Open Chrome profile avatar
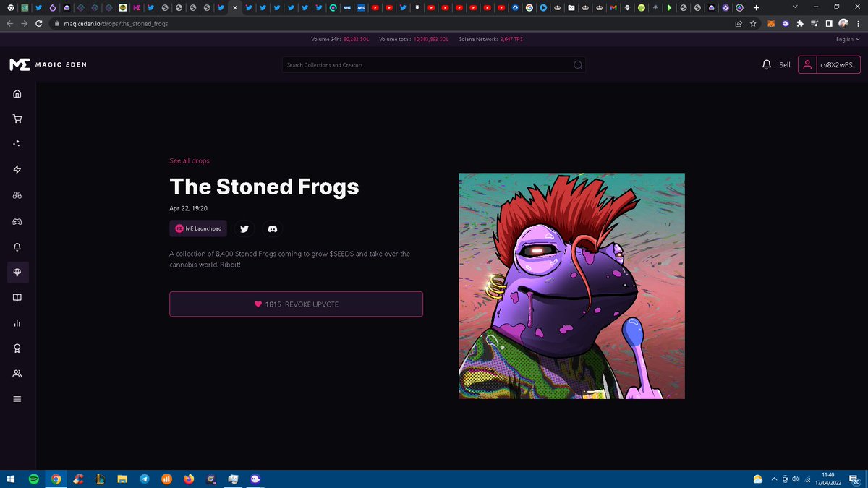Viewport: 868px width, 488px height. [843, 23]
